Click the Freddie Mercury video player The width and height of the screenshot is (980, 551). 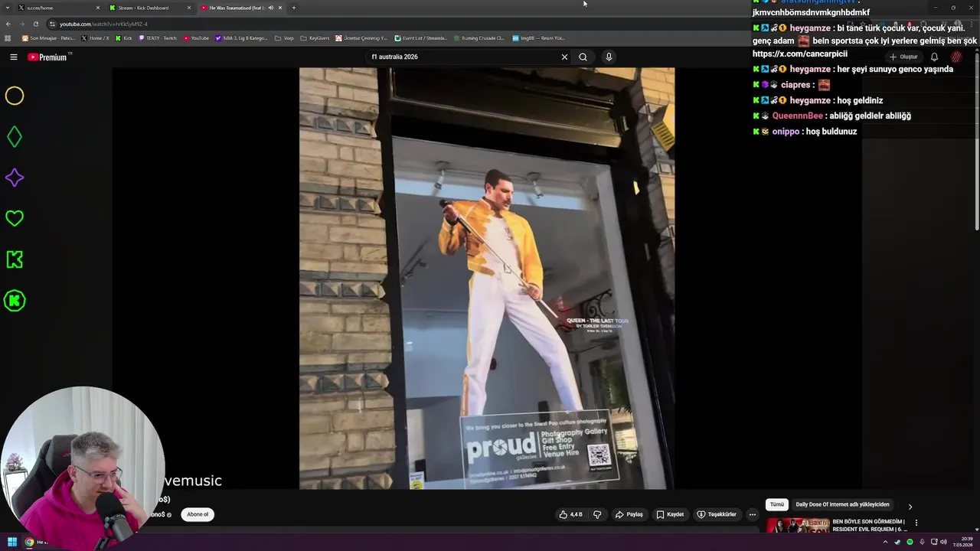(487, 279)
